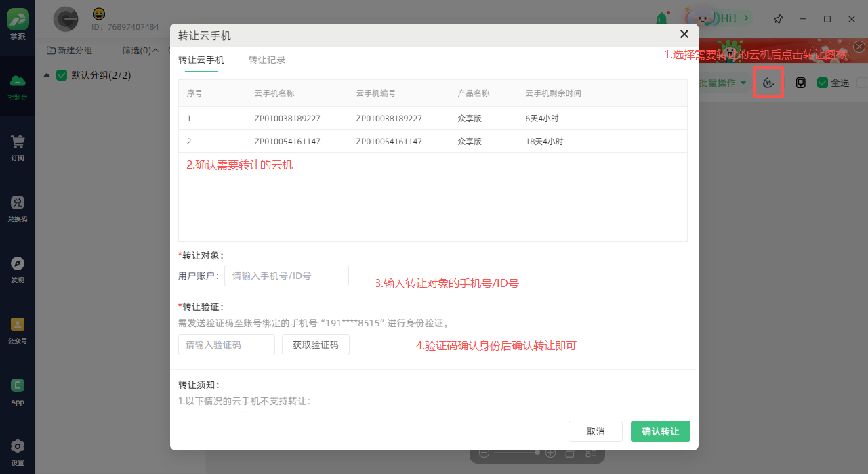The image size is (868, 474).
Task: Click the list view icon in bottom toolbar
Action: (591, 452)
